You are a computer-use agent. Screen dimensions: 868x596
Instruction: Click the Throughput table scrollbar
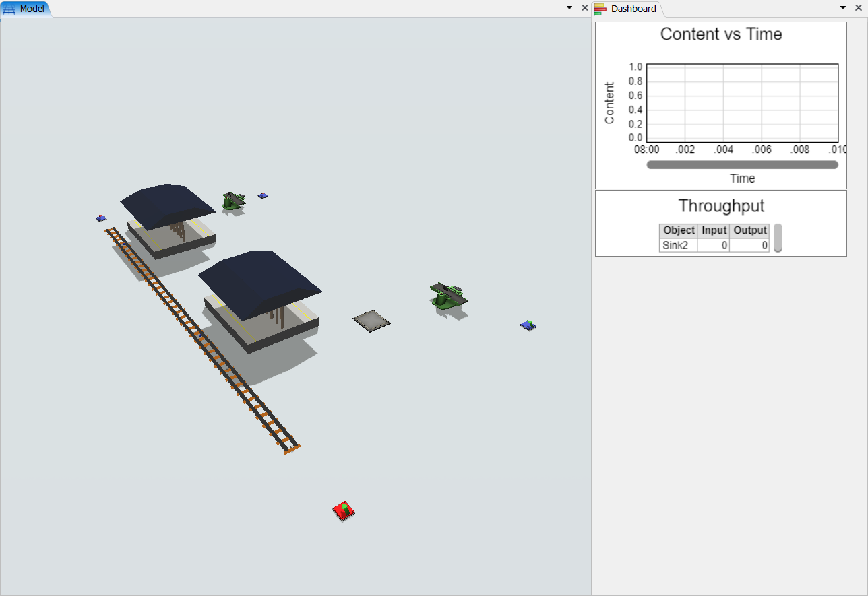coord(778,238)
